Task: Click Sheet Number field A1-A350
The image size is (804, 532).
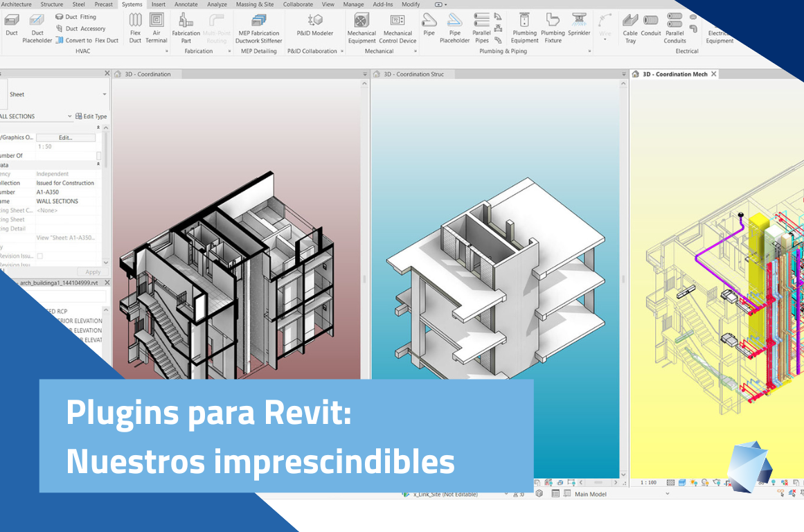Action: (x=66, y=192)
